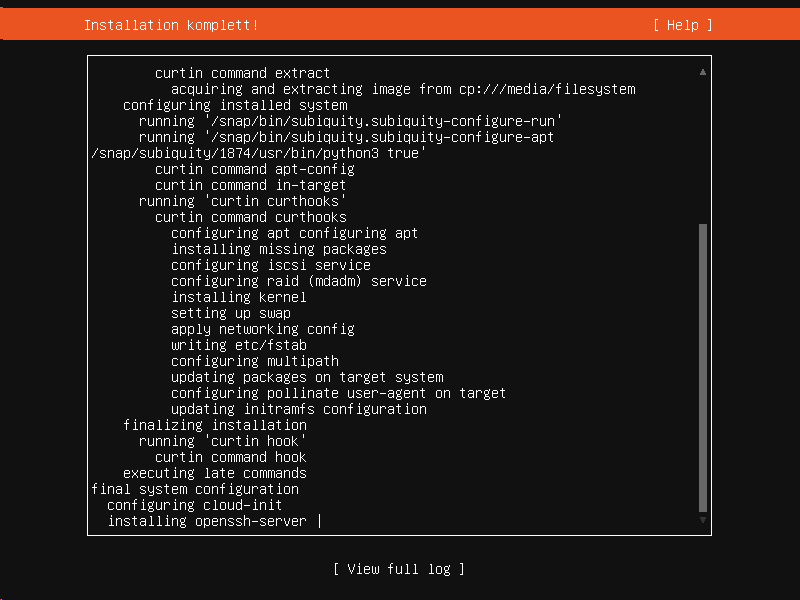Click the 'updating initramfs configuration' line
800x600 pixels.
[x=299, y=409]
